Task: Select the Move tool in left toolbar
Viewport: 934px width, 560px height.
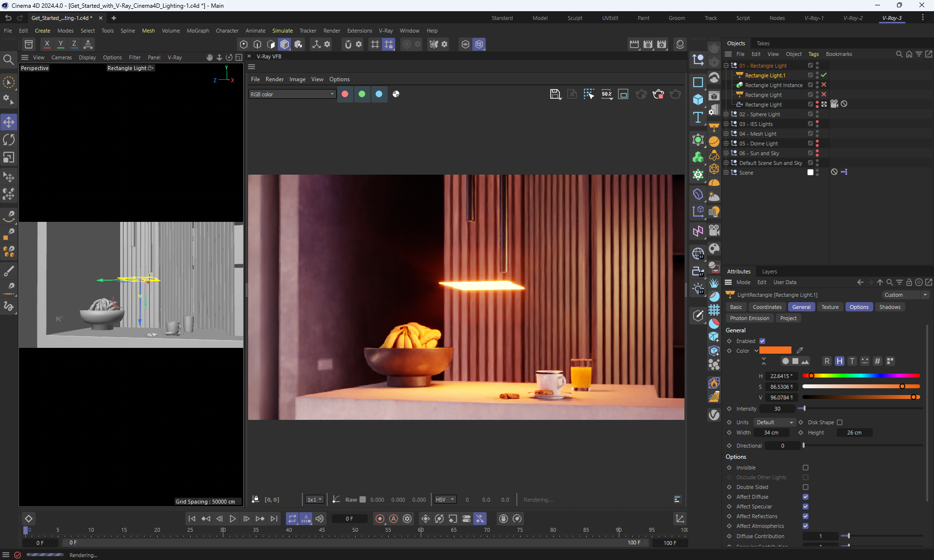Action: tap(9, 122)
